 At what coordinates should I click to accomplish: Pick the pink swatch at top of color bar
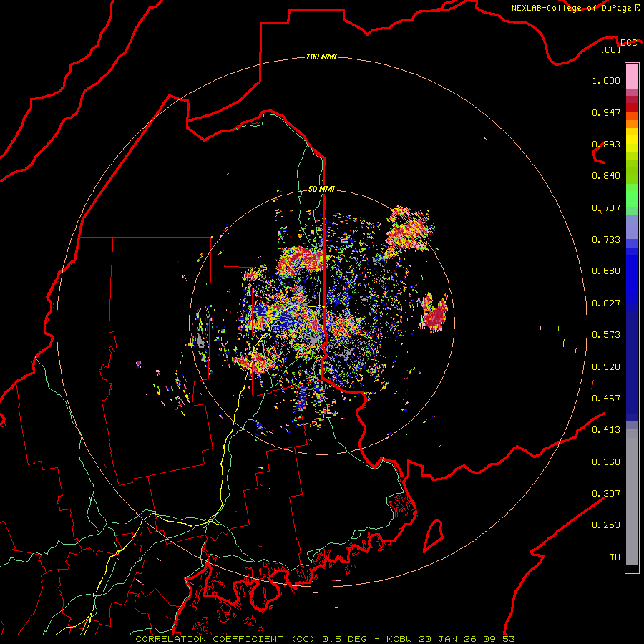click(x=632, y=76)
